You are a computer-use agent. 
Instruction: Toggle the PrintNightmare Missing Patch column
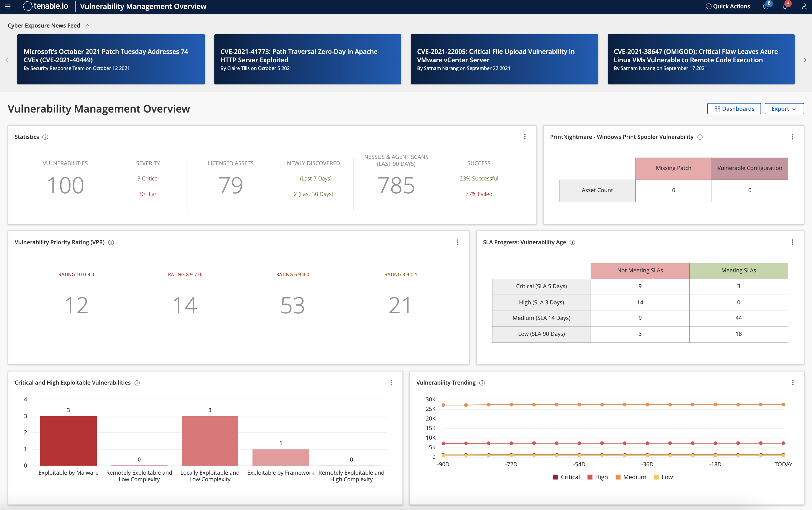673,168
